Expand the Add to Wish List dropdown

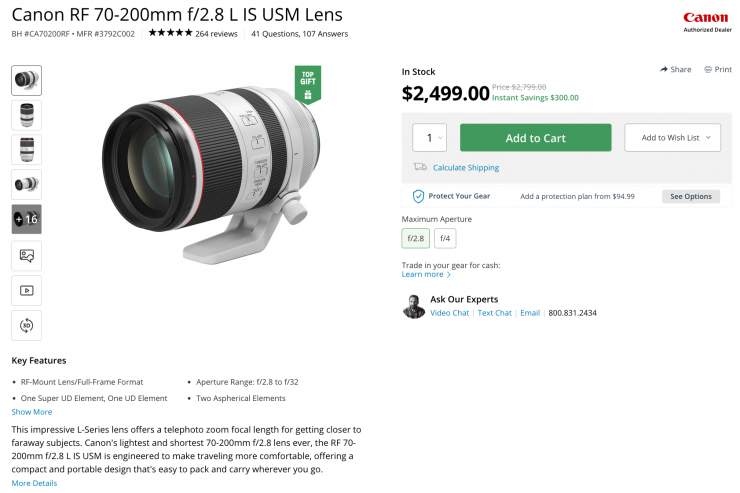[x=672, y=138]
